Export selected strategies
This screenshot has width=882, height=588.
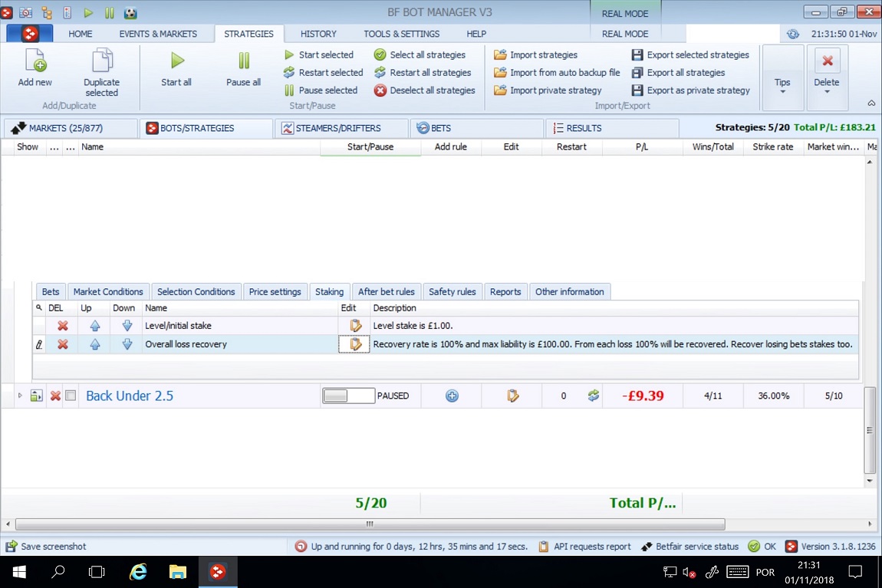click(x=690, y=54)
